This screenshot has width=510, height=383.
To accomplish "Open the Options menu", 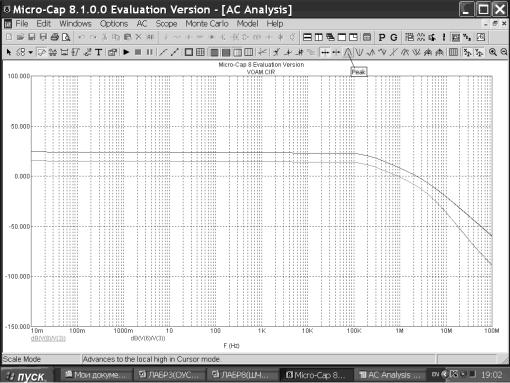I will point(114,24).
